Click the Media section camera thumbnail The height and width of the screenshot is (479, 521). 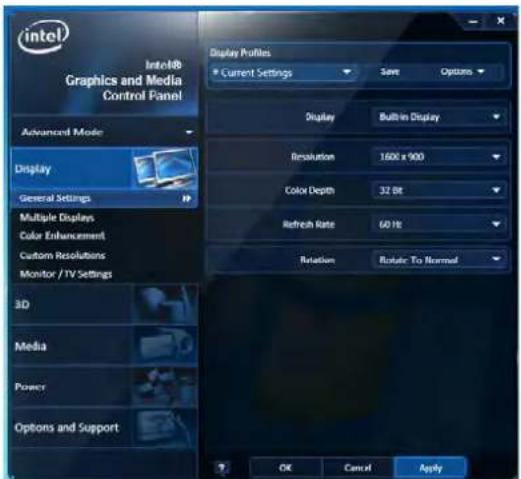165,346
